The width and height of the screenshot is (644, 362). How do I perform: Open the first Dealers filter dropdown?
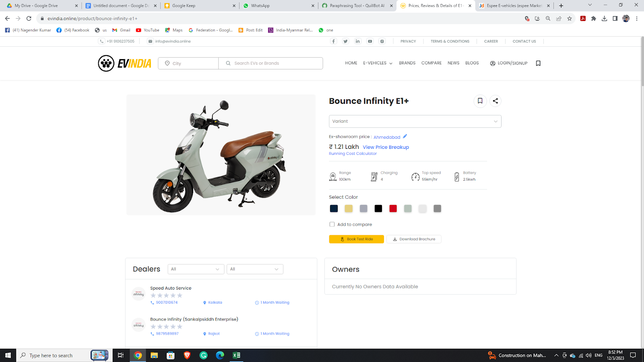tap(196, 269)
